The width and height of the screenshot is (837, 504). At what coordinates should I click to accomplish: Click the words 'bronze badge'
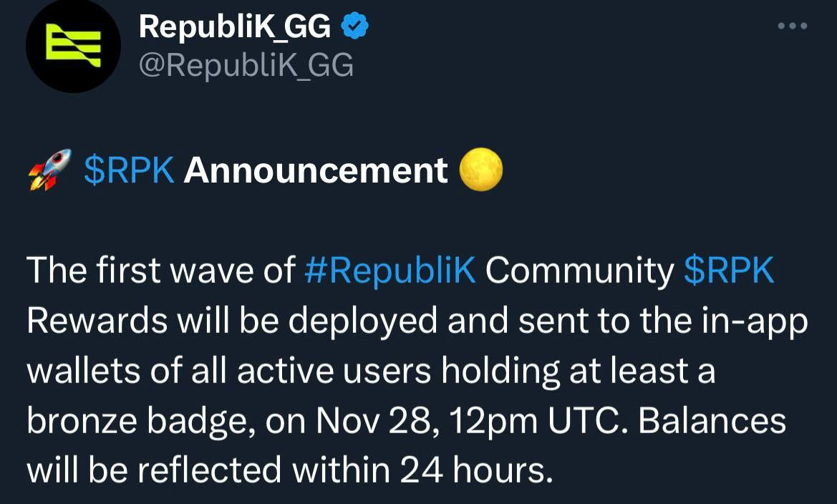137,422
